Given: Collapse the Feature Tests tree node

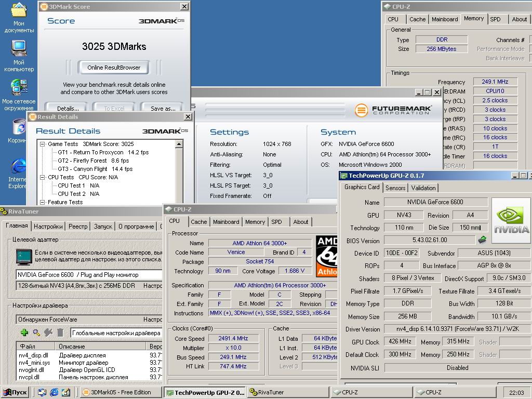Looking at the screenshot, I should pos(43,202).
